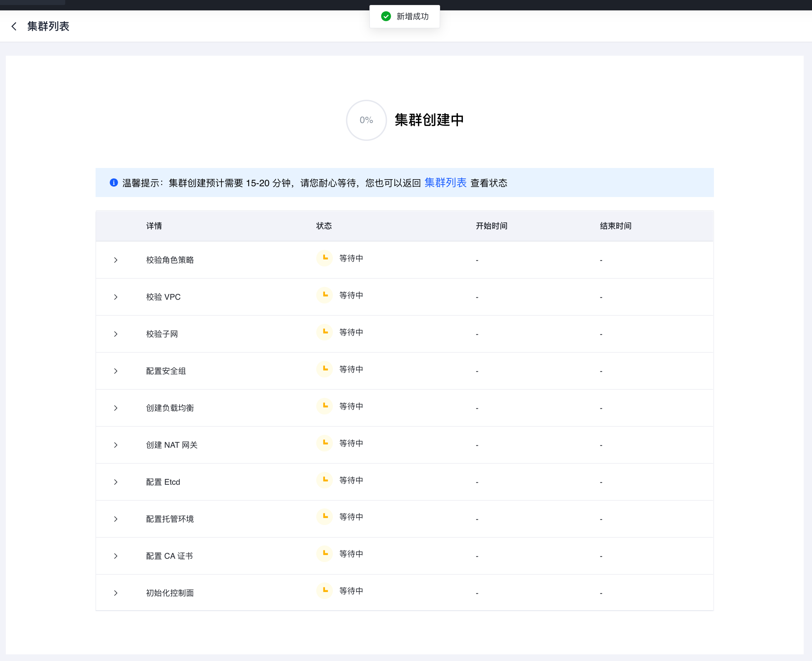Click waiting status icon for 配置安全组
Screen dimensions: 812x661
[x=325, y=369]
